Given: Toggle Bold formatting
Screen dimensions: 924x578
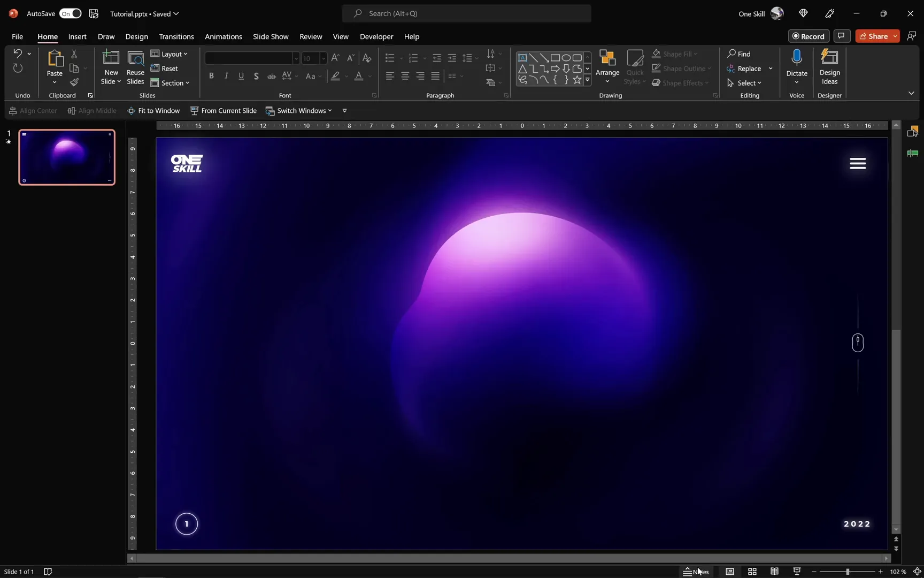Looking at the screenshot, I should [211, 76].
